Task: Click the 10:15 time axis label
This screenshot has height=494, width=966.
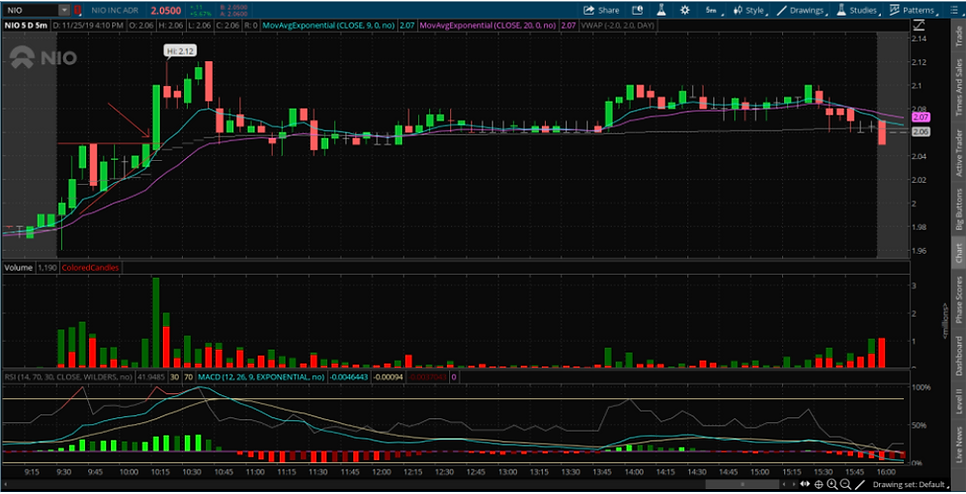Action: tap(162, 472)
